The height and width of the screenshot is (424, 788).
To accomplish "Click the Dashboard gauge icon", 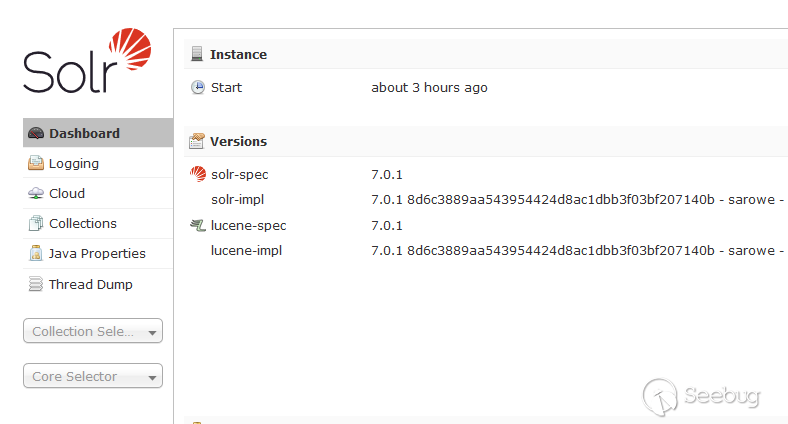I will tap(36, 133).
